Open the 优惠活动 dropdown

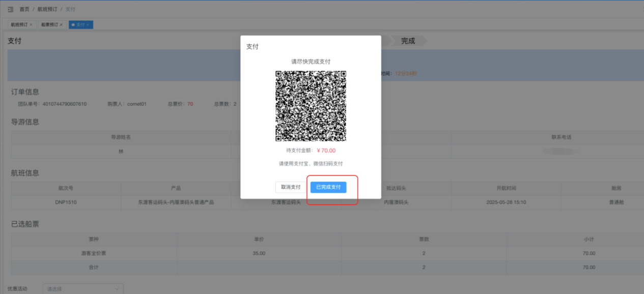pyautogui.click(x=83, y=289)
